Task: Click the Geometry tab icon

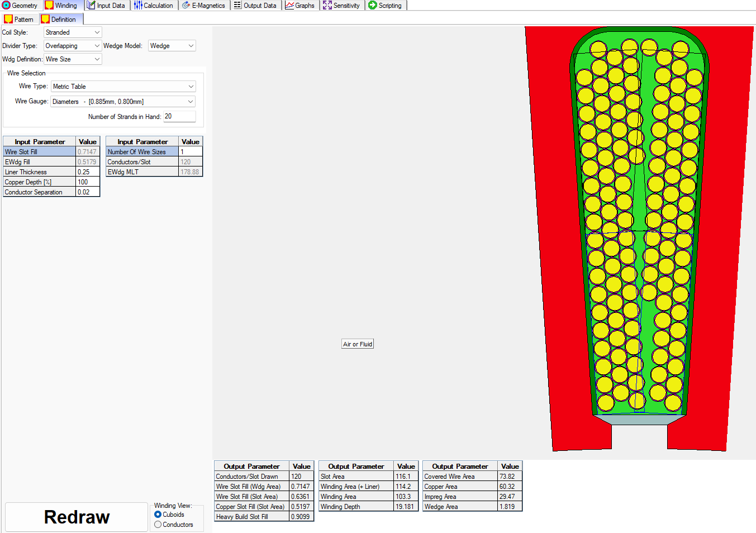Action: (x=6, y=6)
